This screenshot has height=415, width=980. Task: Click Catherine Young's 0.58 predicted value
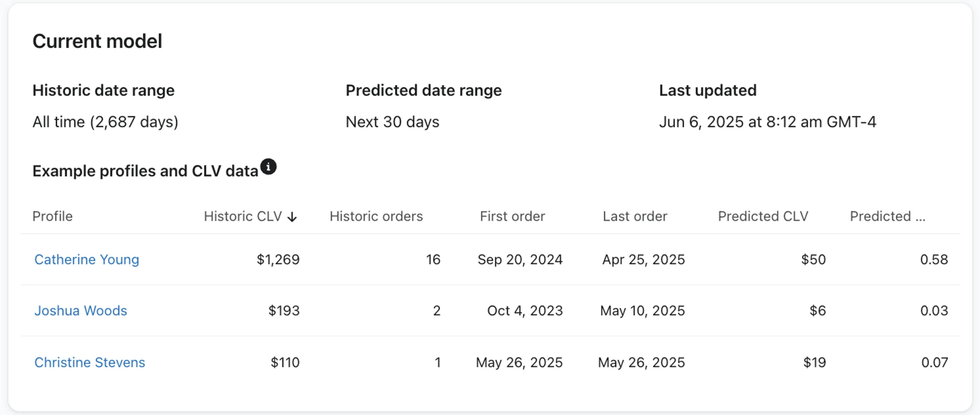pyautogui.click(x=934, y=260)
